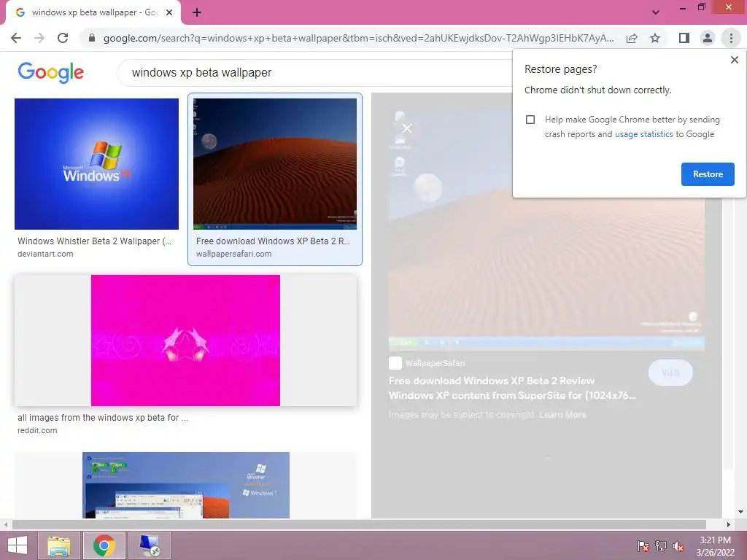Enable sending crash reports checkbox
Image resolution: width=747 pixels, height=560 pixels.
click(530, 120)
